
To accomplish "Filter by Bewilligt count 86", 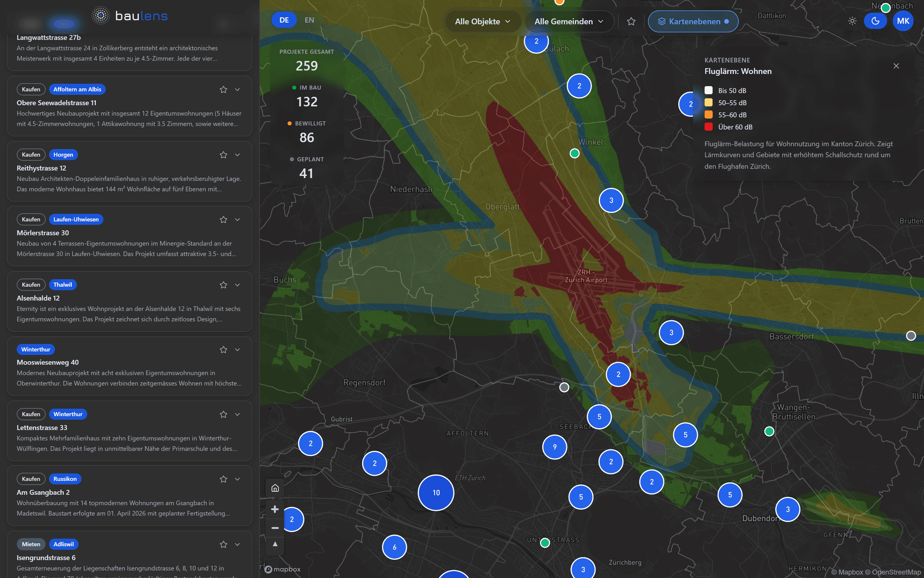I will (x=307, y=132).
